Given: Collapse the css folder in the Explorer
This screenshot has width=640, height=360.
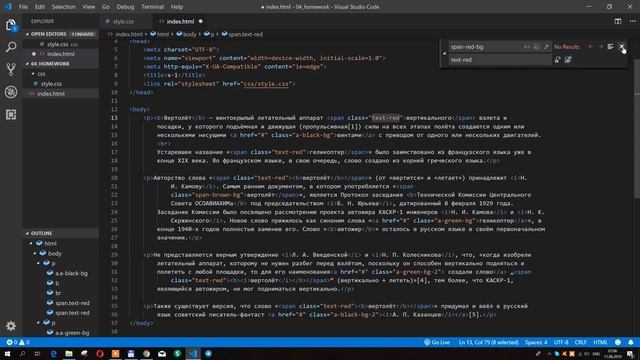Looking at the screenshot, I should coord(33,74).
